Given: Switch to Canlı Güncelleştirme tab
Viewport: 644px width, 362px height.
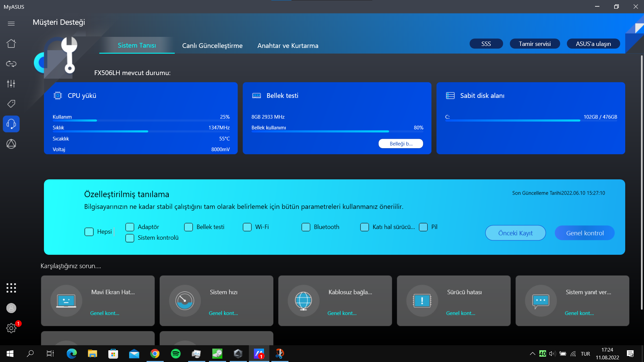Looking at the screenshot, I should coord(212,46).
